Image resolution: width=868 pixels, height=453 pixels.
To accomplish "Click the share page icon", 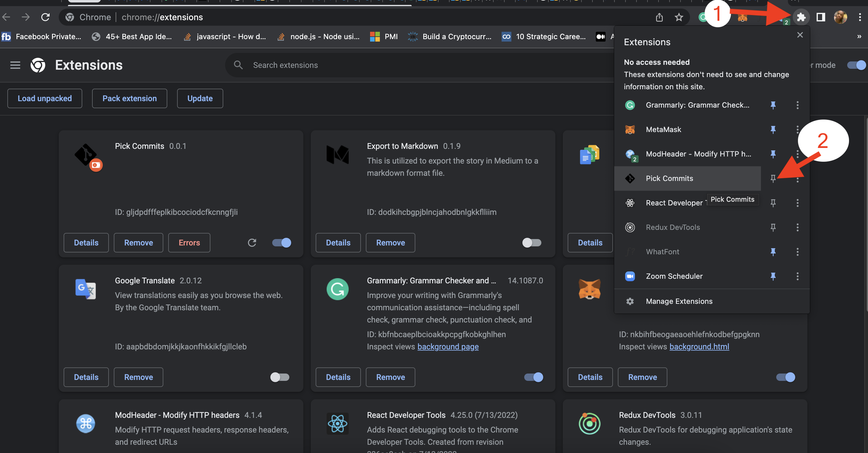I will coord(659,17).
